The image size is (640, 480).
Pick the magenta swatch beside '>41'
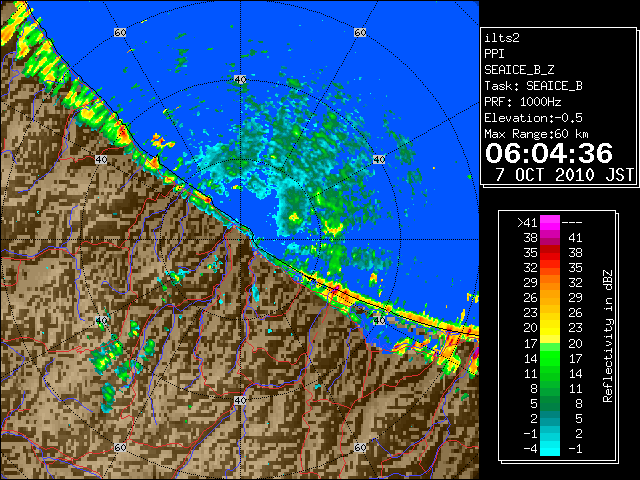pyautogui.click(x=550, y=222)
